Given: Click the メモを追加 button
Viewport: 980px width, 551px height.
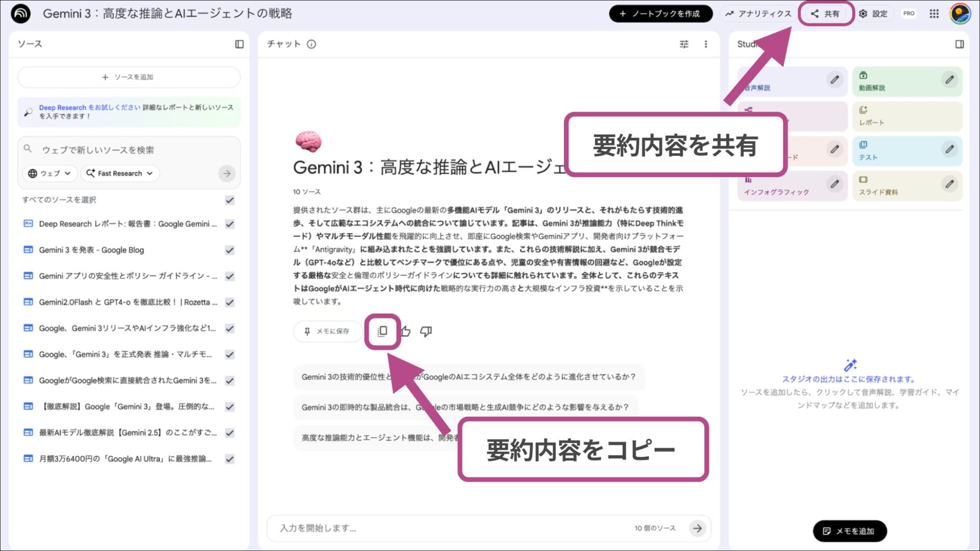Looking at the screenshot, I should pos(849,531).
